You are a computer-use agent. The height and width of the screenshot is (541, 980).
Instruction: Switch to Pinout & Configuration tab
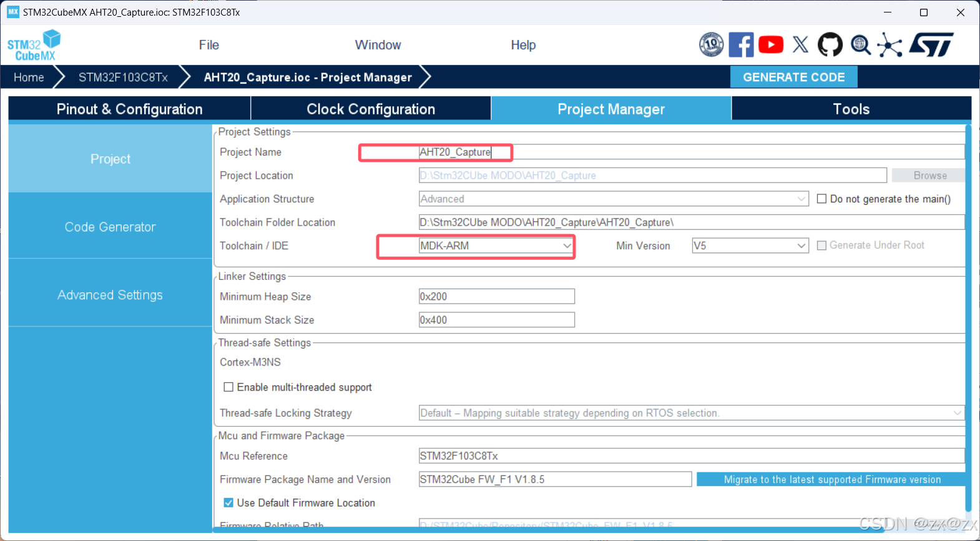[x=129, y=109]
